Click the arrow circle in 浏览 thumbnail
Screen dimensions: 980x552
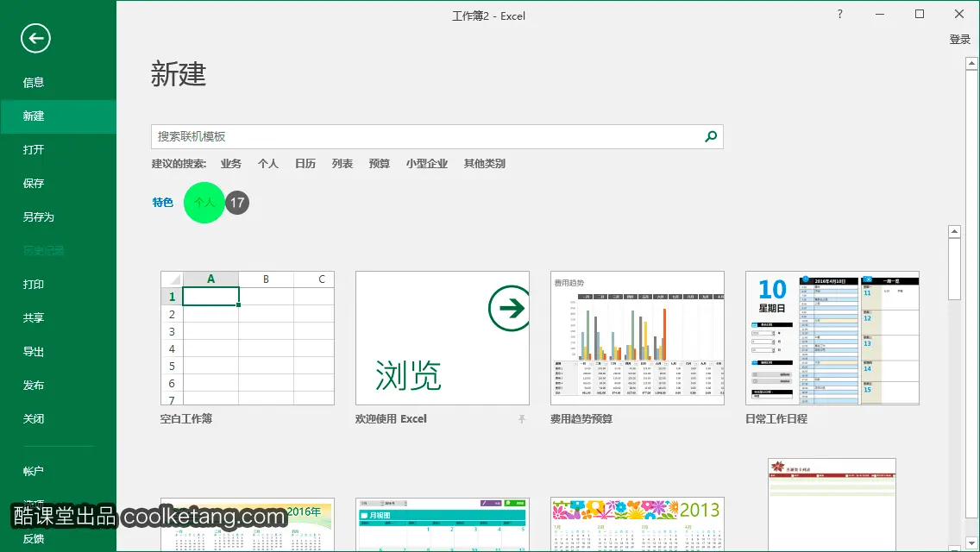(x=509, y=308)
